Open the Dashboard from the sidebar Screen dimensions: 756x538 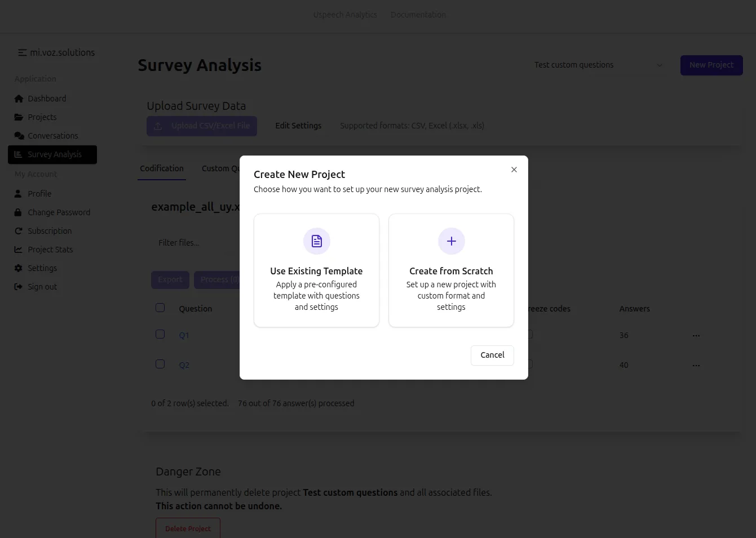click(19, 99)
